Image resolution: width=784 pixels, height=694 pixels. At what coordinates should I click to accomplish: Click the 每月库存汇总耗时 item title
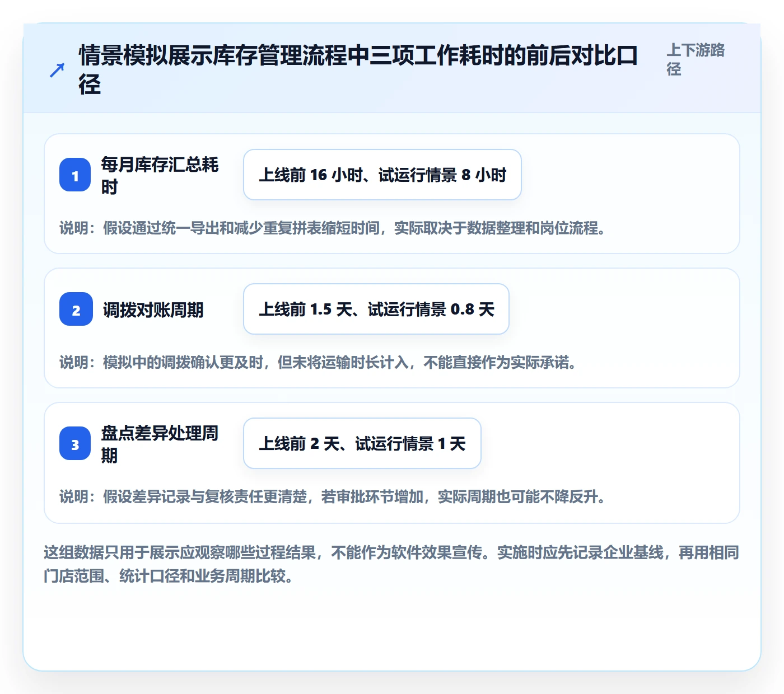pyautogui.click(x=160, y=175)
